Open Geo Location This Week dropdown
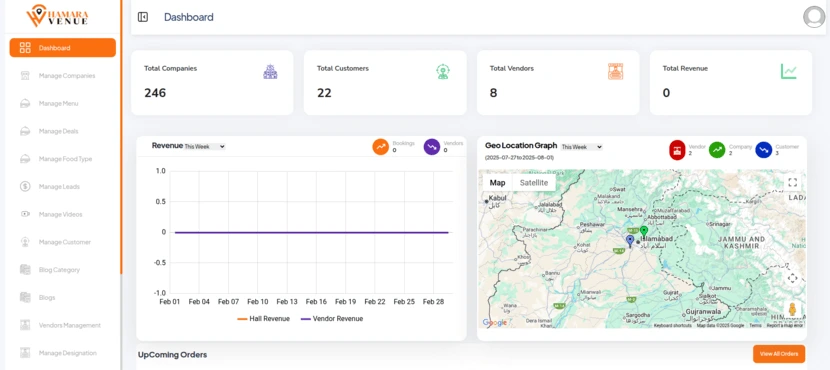Viewport: 830px width, 370px height. 581,147
